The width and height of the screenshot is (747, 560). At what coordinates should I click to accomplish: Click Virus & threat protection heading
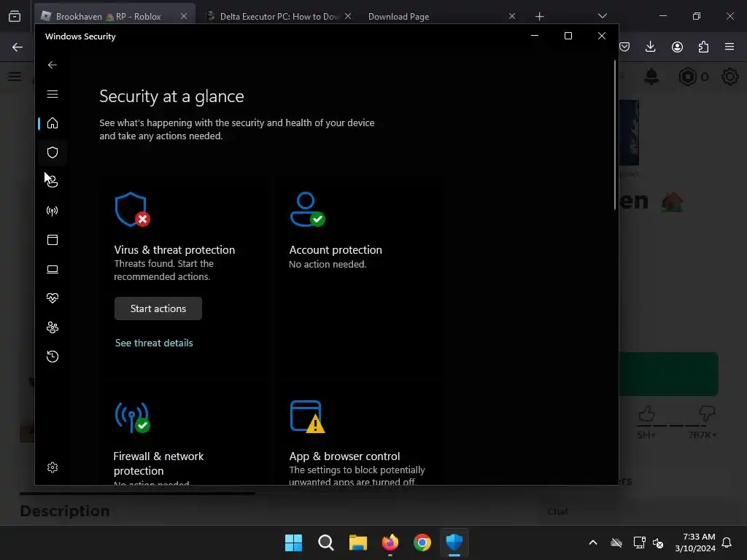[x=174, y=250]
